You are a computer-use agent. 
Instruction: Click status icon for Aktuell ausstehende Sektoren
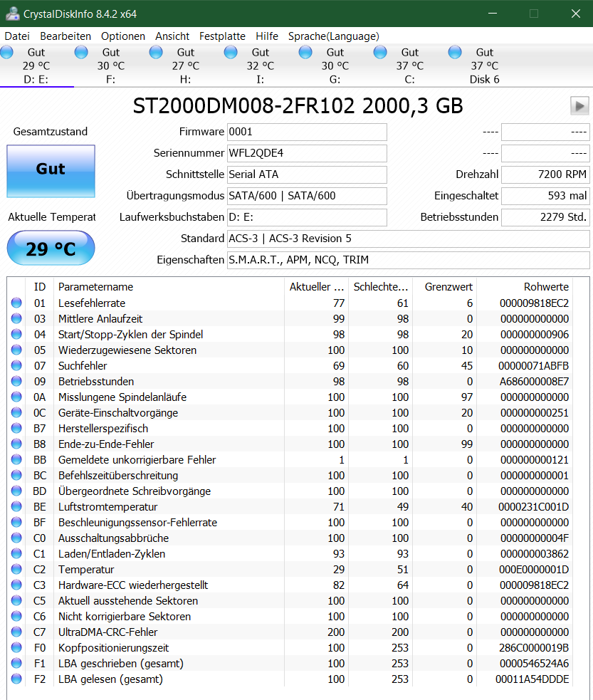tap(16, 600)
